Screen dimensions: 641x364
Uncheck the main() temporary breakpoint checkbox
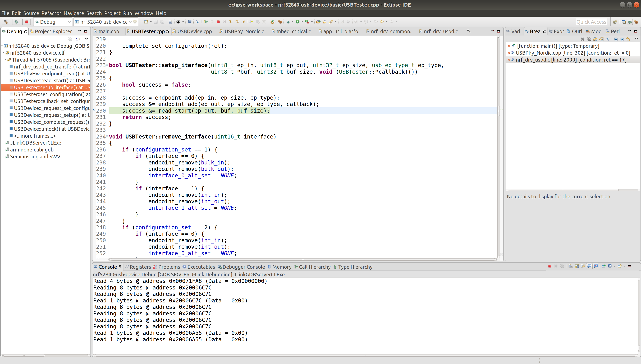tap(509, 46)
